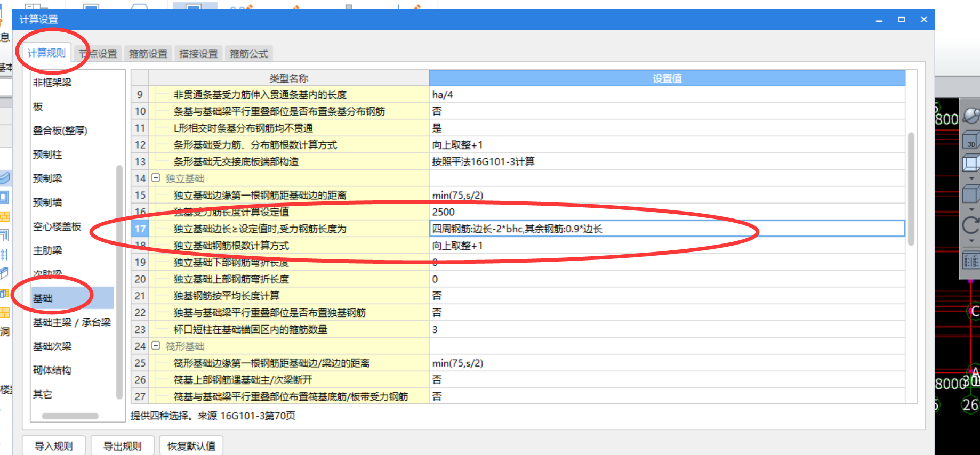
Task: Click the category list horizontal scrollbar
Action: click(x=70, y=416)
